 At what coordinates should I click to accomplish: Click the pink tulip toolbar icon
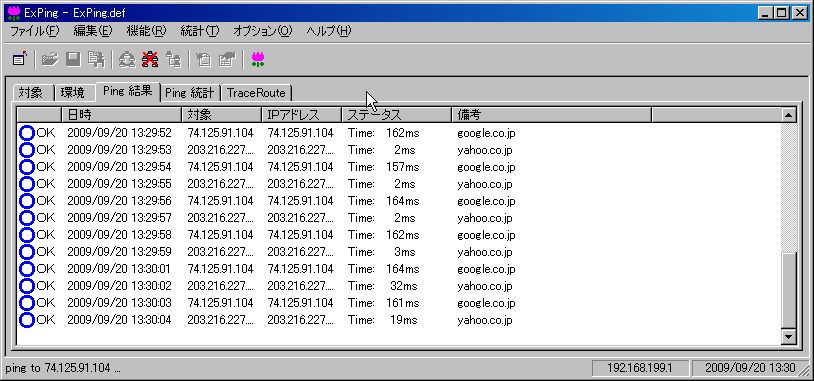[x=257, y=59]
